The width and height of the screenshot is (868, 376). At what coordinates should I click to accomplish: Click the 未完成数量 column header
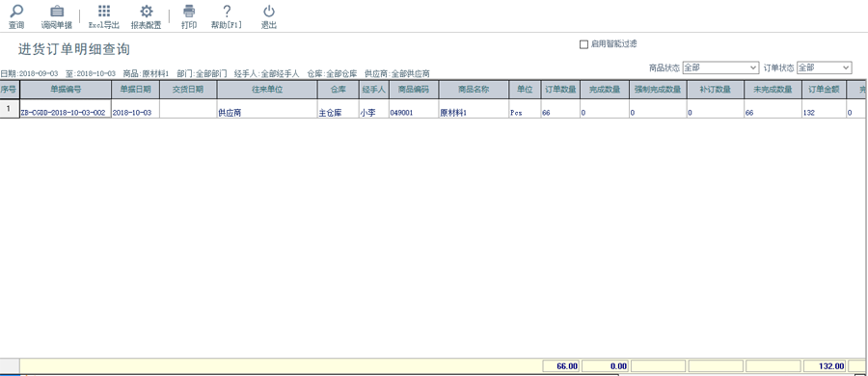point(773,90)
